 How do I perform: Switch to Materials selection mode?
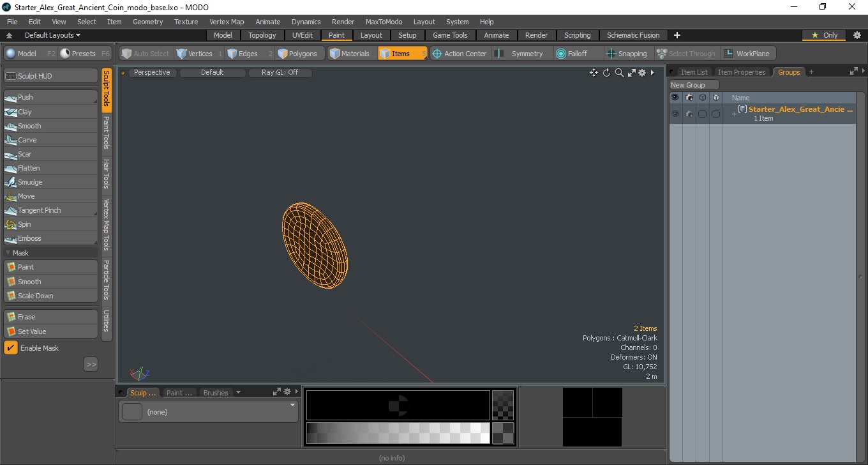click(x=350, y=54)
